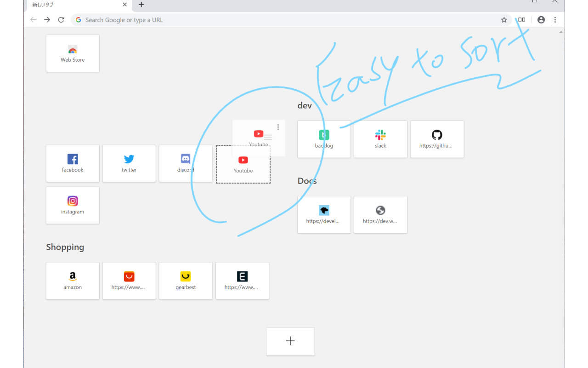This screenshot has width=588, height=368.
Task: Click the scrollbar up arrow
Action: pos(561,32)
